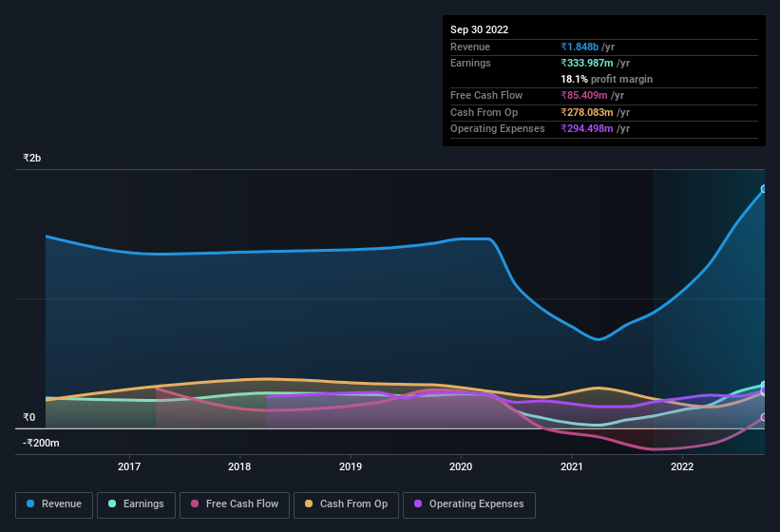Screen dimensions: 780x532
Task: Toggle the Operating Expenses legend button
Action: pos(469,504)
